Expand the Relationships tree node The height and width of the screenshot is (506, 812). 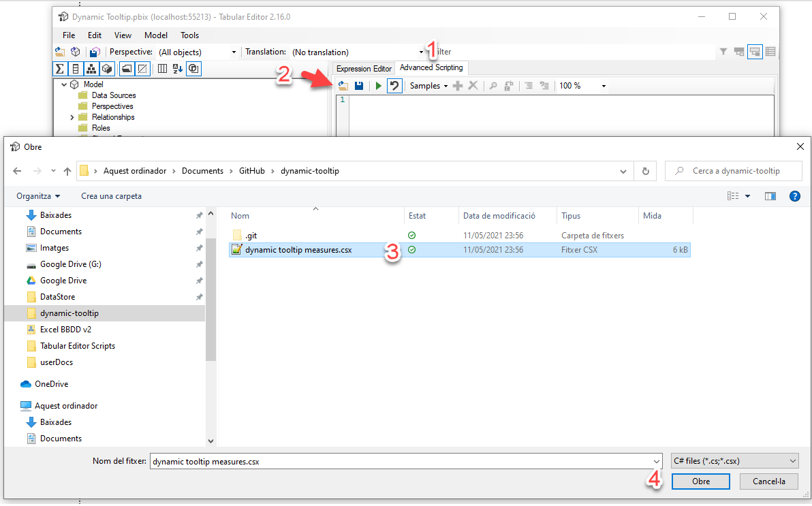tap(72, 117)
